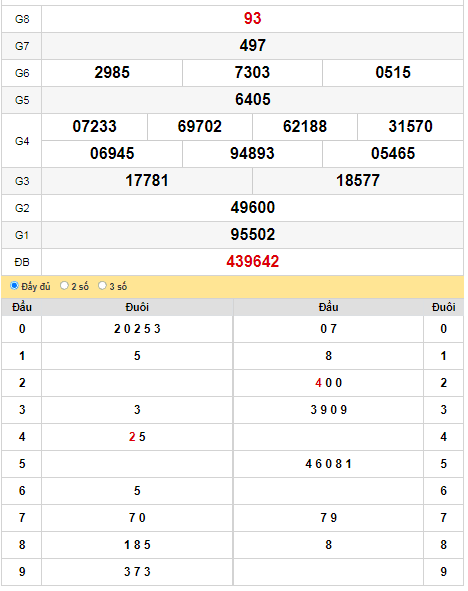The height and width of the screenshot is (591, 468).
Task: Click the ĐB row label
Action: [x=22, y=262]
